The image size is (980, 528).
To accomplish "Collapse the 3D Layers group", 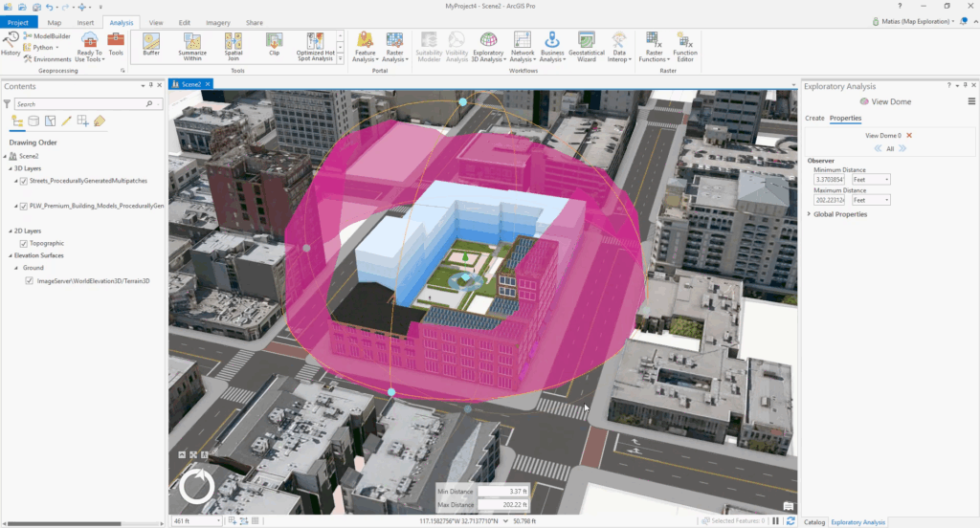I will tap(11, 168).
